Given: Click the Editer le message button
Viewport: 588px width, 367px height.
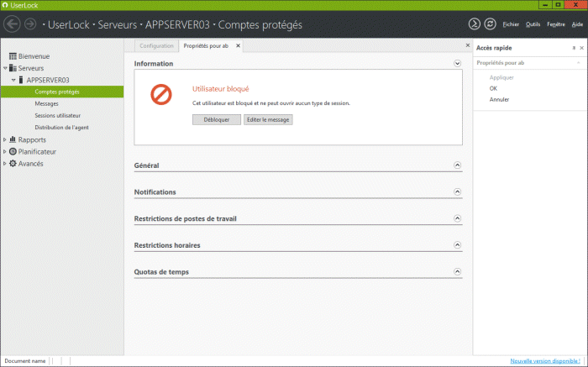Looking at the screenshot, I should (x=268, y=119).
